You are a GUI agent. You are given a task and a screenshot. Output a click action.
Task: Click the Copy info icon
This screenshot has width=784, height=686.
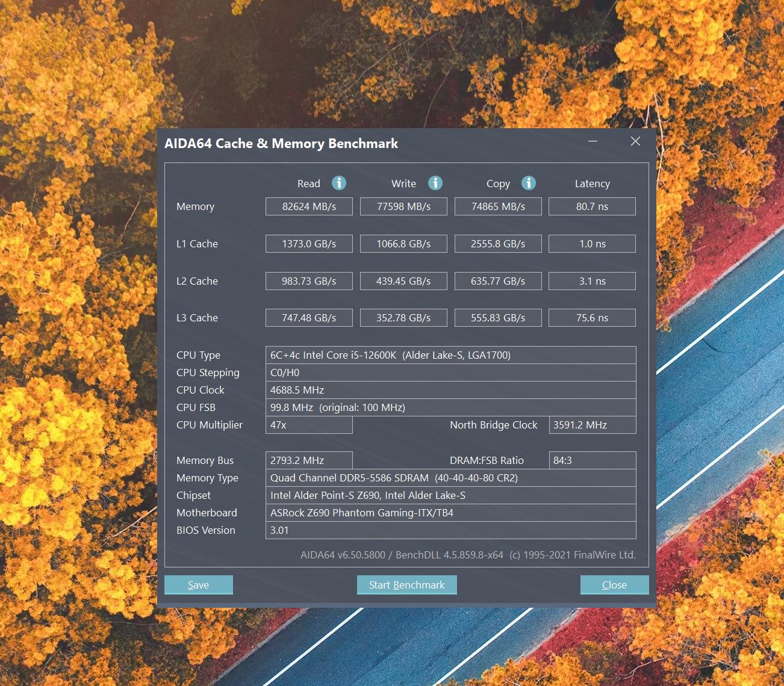click(x=529, y=183)
